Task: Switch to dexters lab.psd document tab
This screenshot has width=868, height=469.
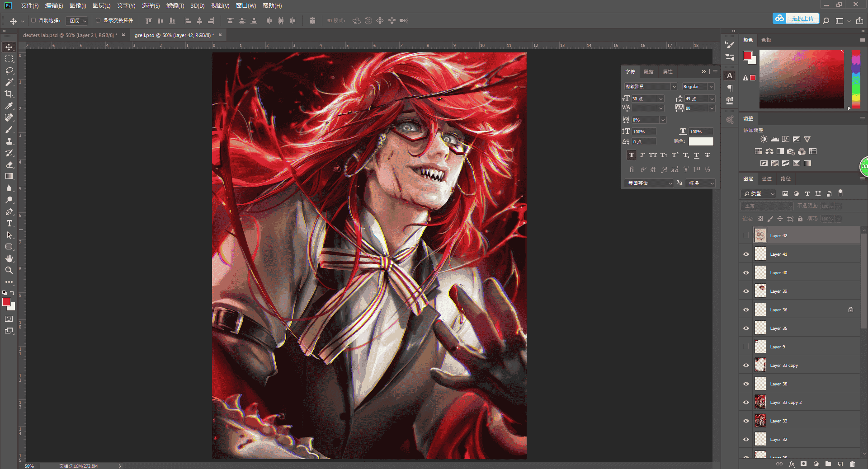Action: click(x=70, y=35)
